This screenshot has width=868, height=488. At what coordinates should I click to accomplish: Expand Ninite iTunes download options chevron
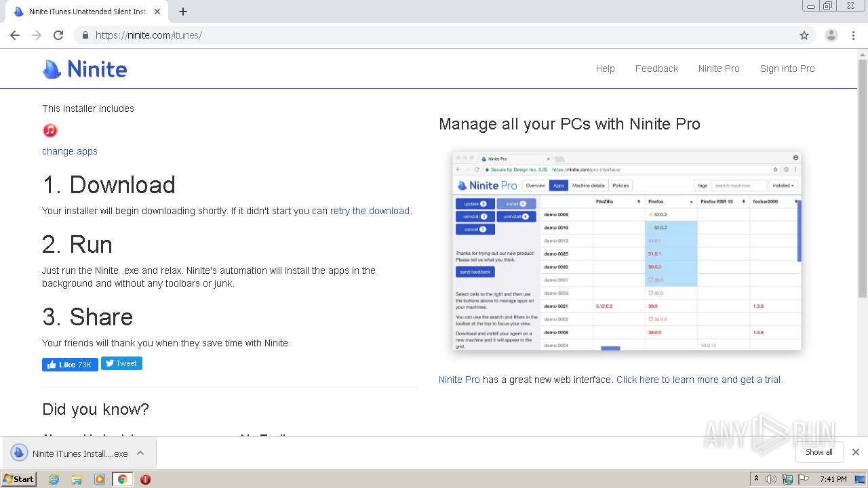(140, 453)
